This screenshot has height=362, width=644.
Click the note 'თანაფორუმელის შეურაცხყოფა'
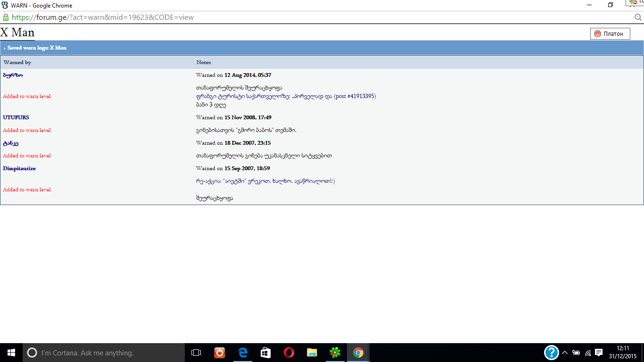[239, 88]
